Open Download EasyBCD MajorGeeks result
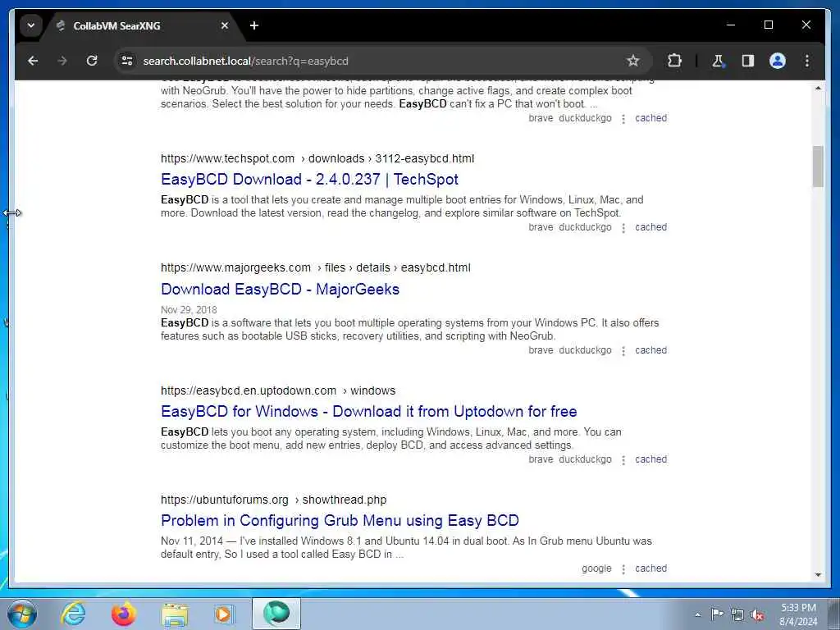The image size is (840, 630). coord(281,290)
